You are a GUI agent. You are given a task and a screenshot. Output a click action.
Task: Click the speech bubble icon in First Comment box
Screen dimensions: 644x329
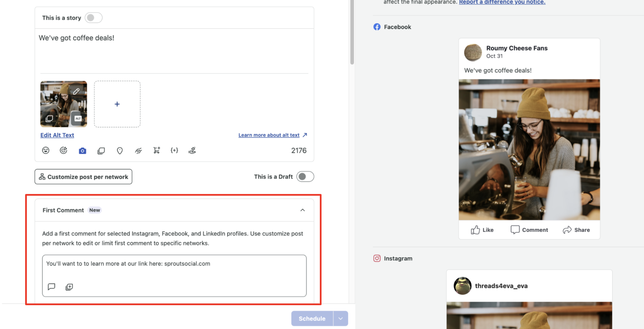pos(51,287)
